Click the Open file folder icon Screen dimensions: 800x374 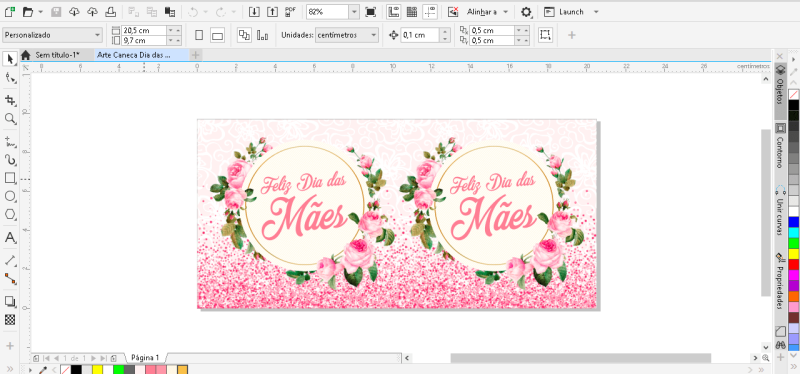(28, 11)
